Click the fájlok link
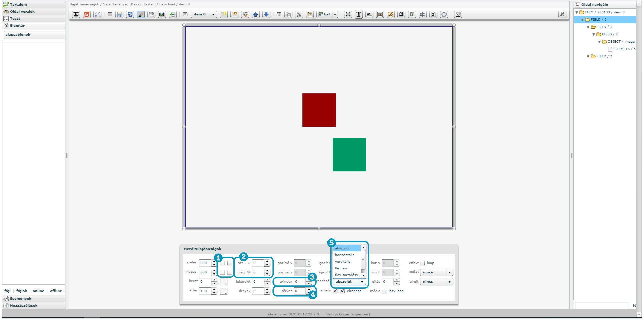Viewport: 644px width, 319px height. pos(22,291)
